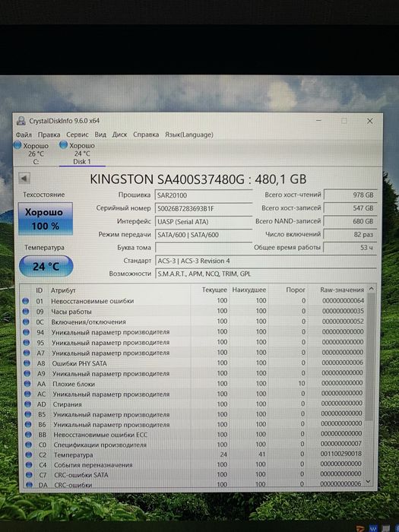Click status dot of attribute C7
Viewport: 399px width, 532px height.
click(29, 475)
